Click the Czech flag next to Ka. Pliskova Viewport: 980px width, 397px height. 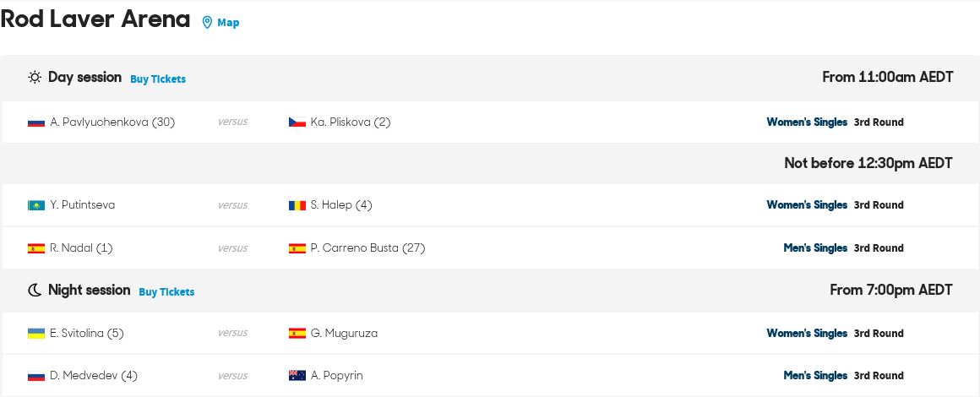[297, 122]
